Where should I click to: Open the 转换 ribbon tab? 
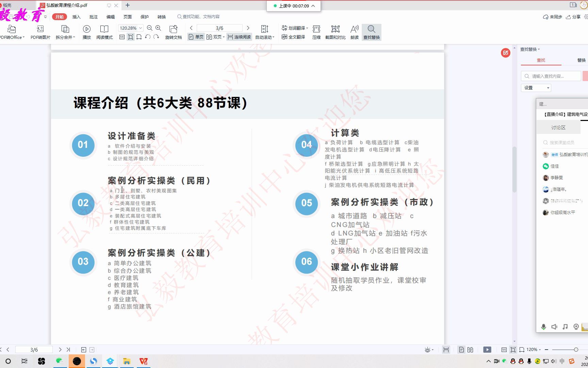(x=162, y=17)
